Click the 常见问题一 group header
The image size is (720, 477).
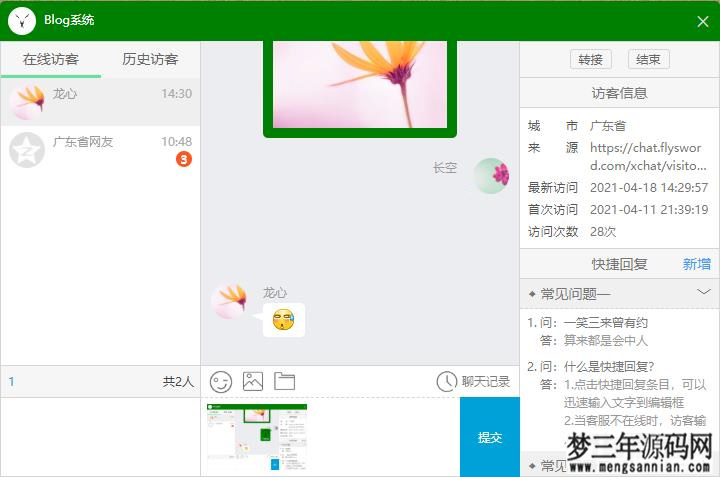click(x=619, y=293)
